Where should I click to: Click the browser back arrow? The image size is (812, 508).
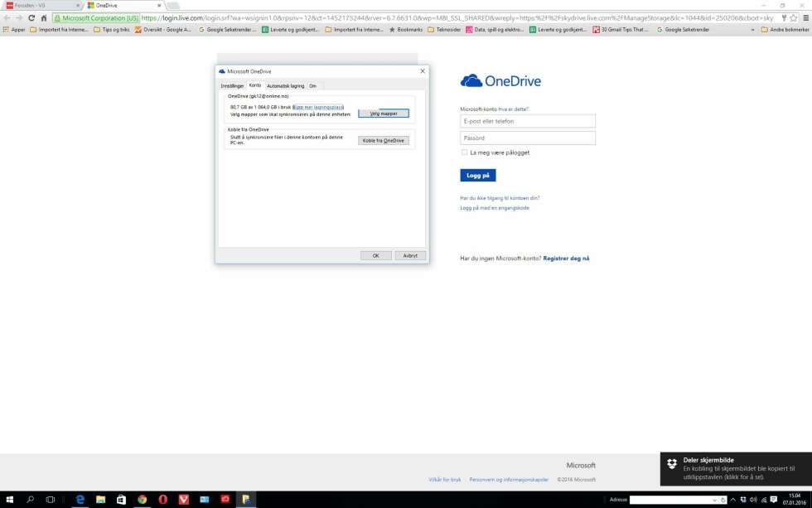[7, 18]
